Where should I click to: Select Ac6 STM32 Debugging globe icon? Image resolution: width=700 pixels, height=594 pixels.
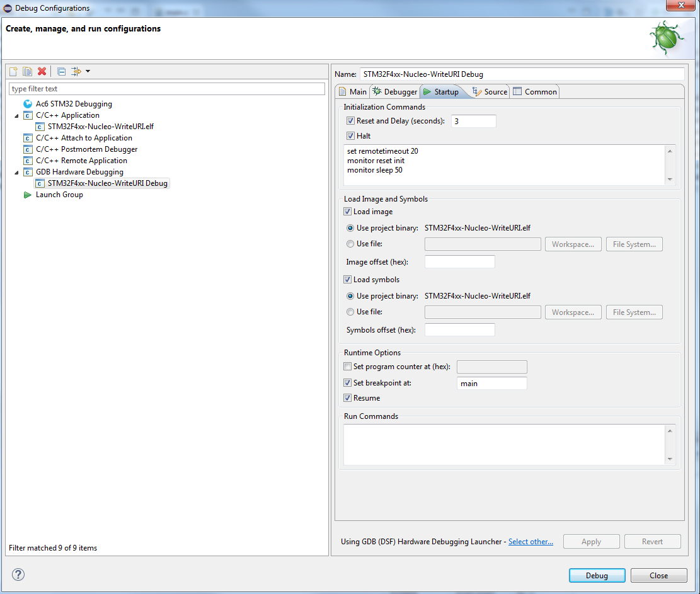click(27, 104)
